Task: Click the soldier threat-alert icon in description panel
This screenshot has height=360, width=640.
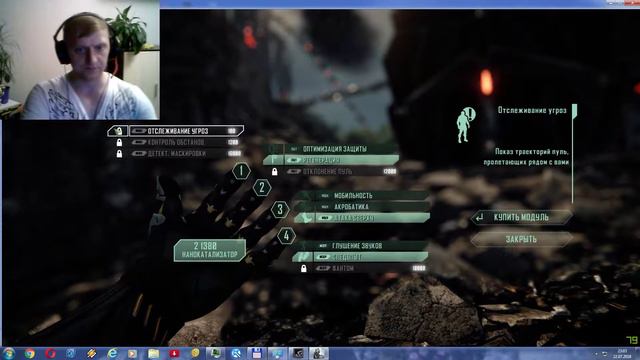Action: tap(465, 125)
